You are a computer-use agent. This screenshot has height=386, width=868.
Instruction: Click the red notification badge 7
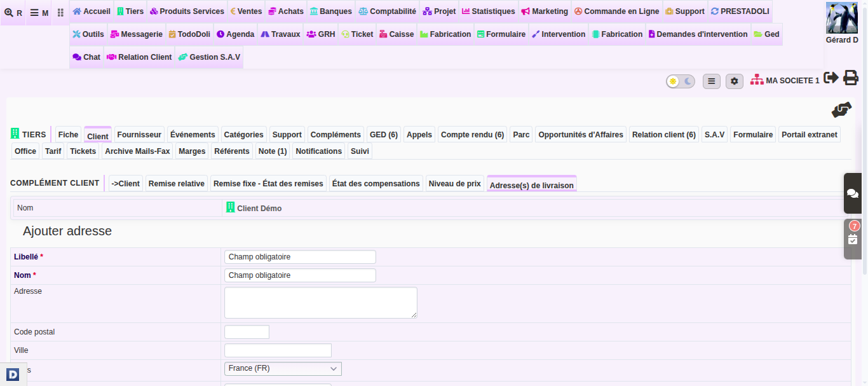click(854, 226)
